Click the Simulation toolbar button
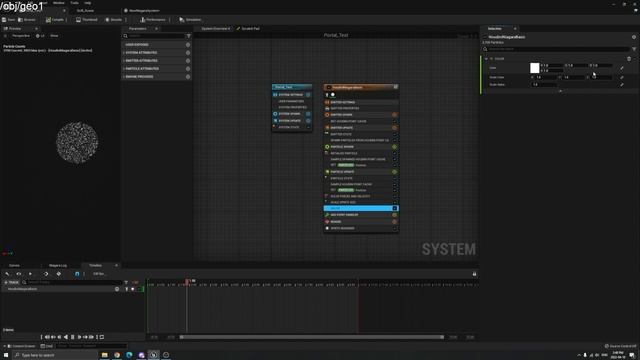This screenshot has height=360, width=640. coord(191,20)
